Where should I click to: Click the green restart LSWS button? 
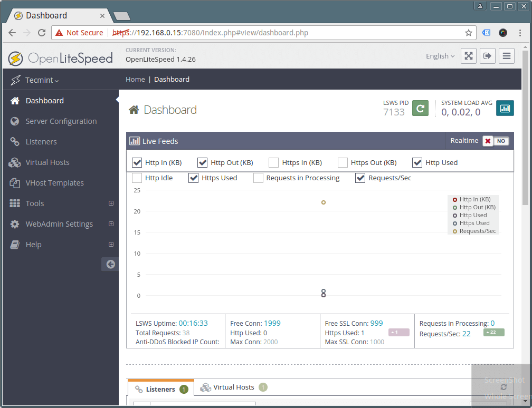[420, 108]
